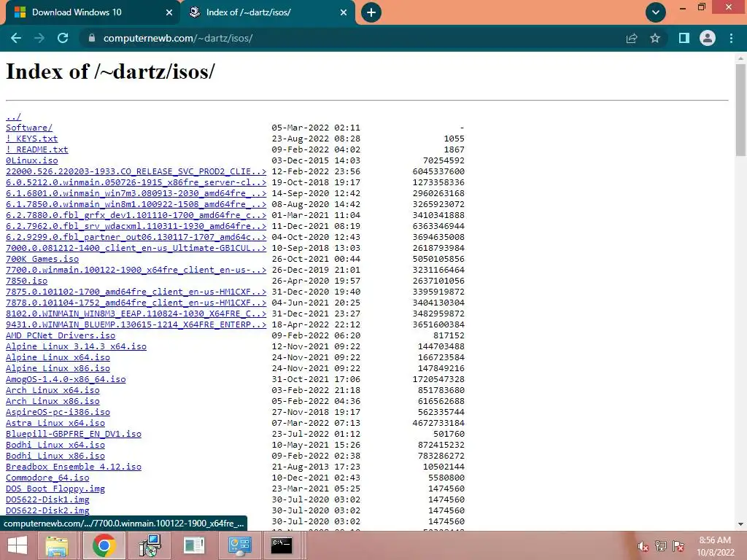Close the Download Windows 10 tab
The height and width of the screenshot is (560, 747).
click(x=169, y=12)
